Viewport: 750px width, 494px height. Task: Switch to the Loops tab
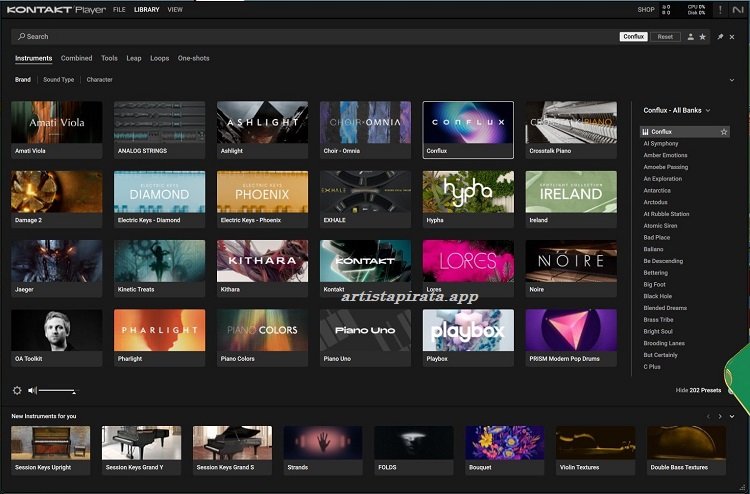160,58
